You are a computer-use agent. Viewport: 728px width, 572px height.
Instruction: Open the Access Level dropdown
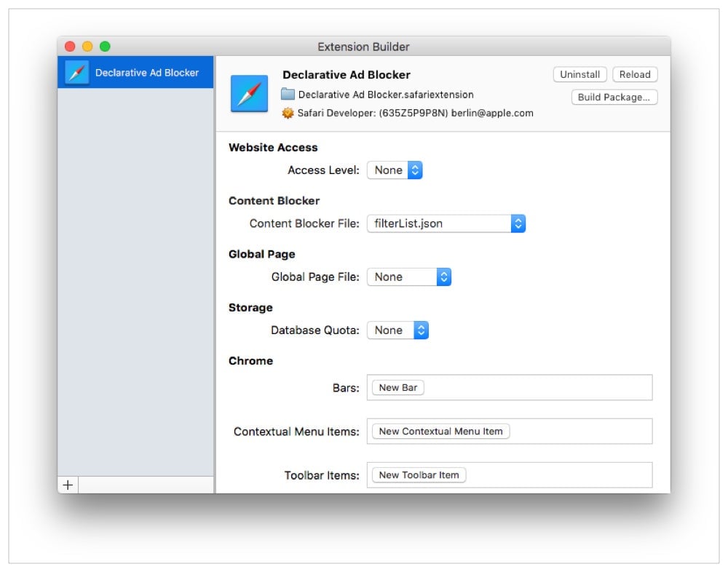pyautogui.click(x=395, y=170)
